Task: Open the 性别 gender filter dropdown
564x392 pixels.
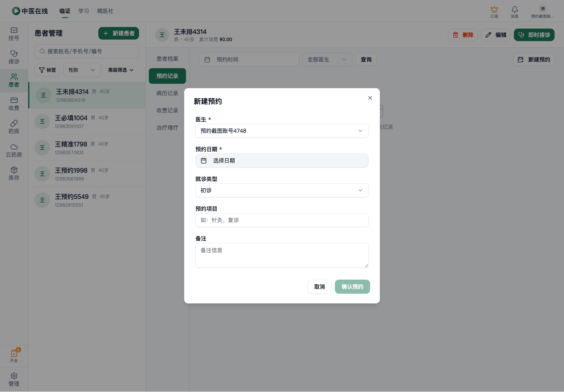Action: coord(82,70)
